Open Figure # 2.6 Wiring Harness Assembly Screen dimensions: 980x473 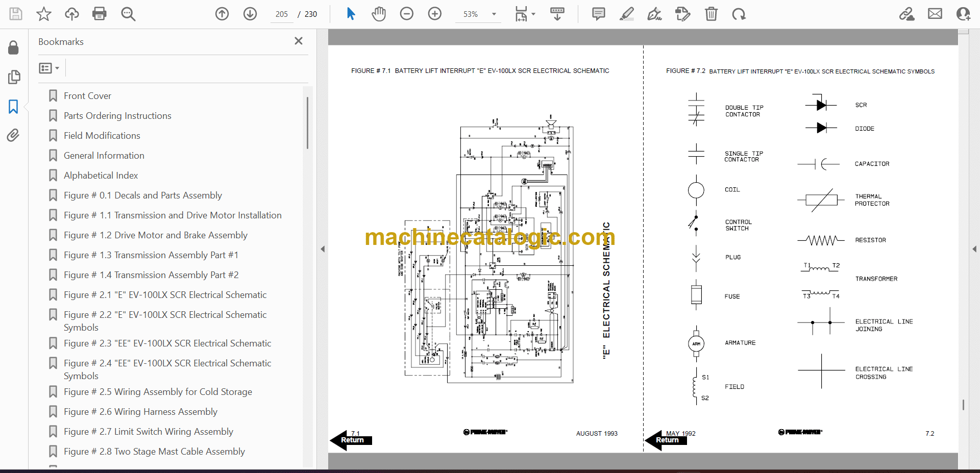(x=140, y=412)
